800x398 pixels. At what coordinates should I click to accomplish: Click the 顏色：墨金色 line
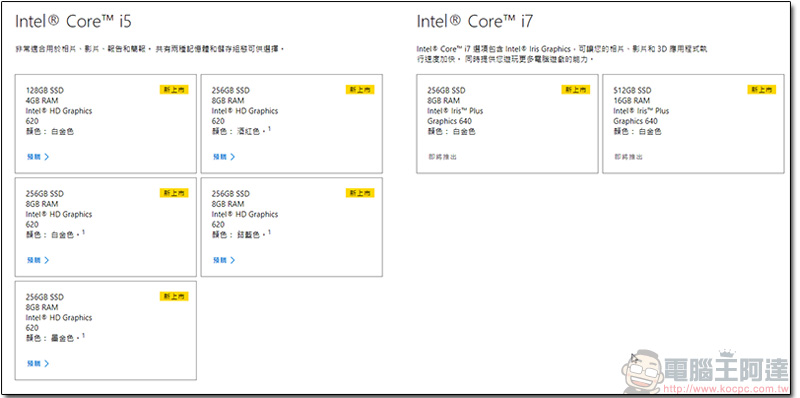[x=55, y=338]
